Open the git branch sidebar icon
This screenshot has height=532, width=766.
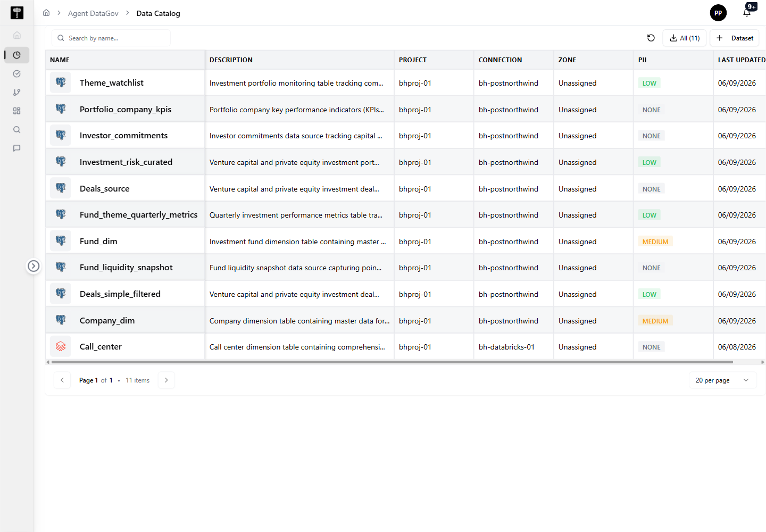click(17, 92)
